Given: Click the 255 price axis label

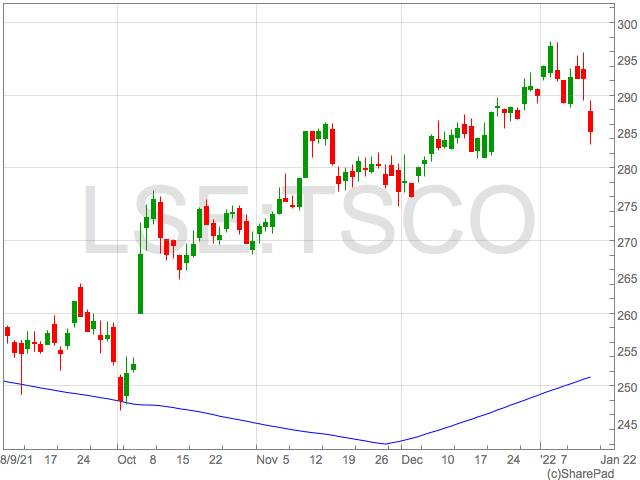Looking at the screenshot, I should click(627, 351).
